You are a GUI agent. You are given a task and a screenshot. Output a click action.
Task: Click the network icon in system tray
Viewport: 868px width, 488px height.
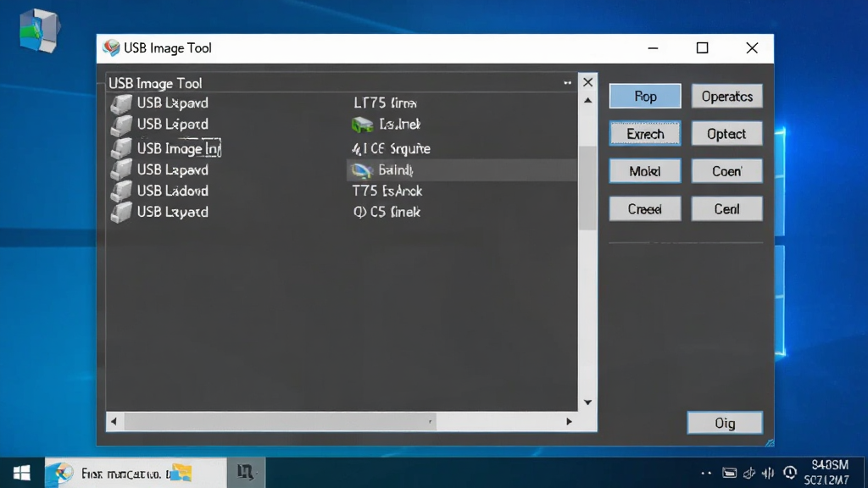pyautogui.click(x=749, y=473)
